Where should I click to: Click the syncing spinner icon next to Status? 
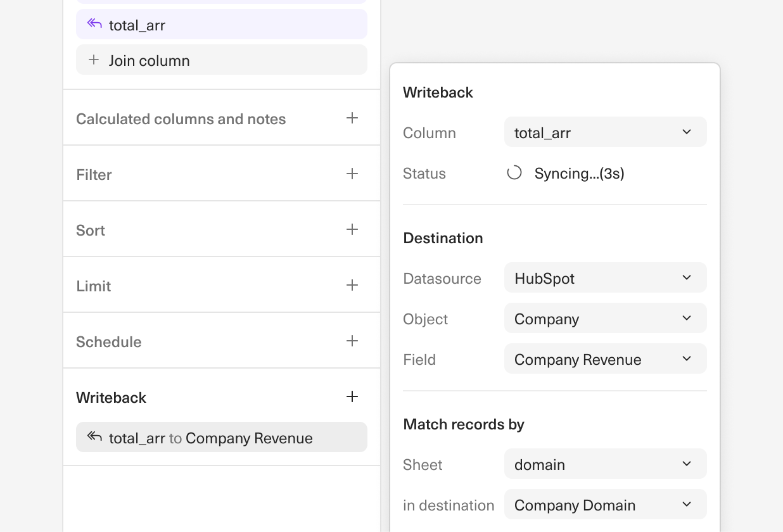coord(514,172)
